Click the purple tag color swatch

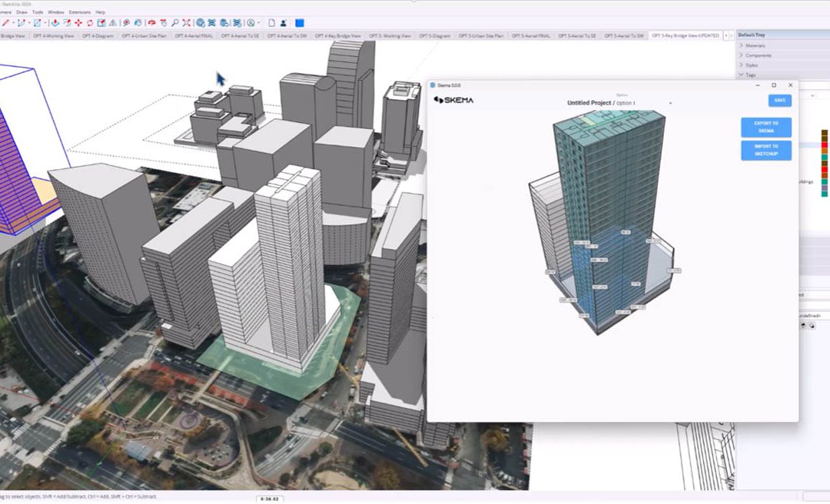click(x=825, y=188)
